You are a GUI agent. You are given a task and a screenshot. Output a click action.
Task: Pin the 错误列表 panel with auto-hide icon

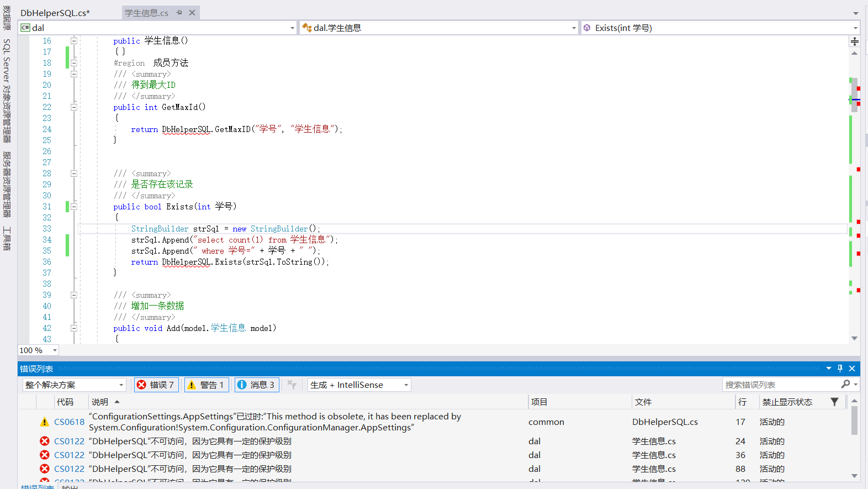[x=840, y=368]
